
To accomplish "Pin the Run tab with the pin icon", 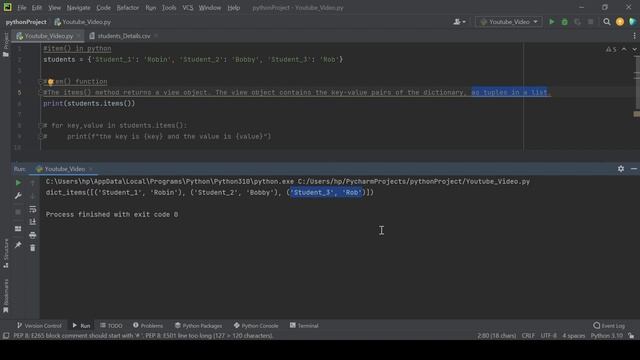I will tap(18, 245).
